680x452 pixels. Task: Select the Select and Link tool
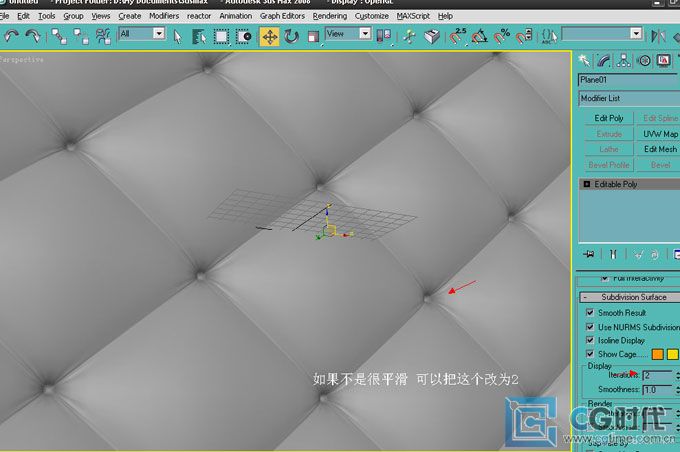(59, 36)
